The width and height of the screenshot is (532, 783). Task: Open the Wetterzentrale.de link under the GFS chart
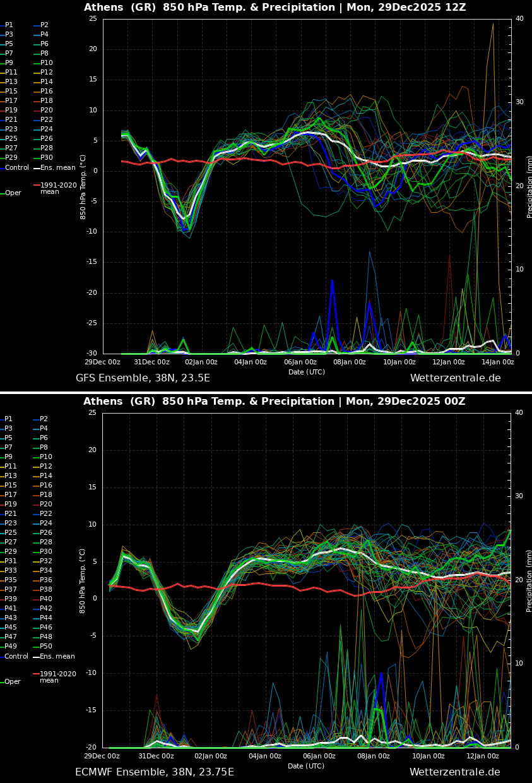tap(455, 378)
